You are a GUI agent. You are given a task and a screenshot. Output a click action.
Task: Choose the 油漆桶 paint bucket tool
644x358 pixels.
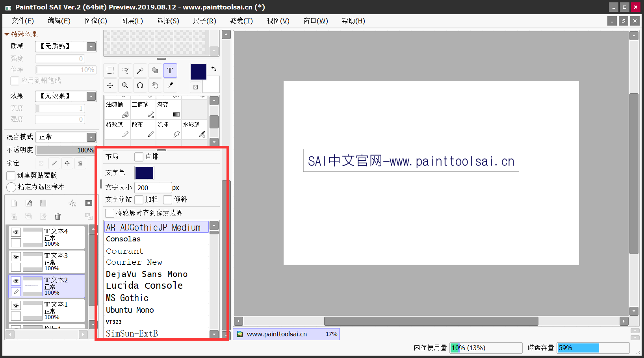(117, 109)
